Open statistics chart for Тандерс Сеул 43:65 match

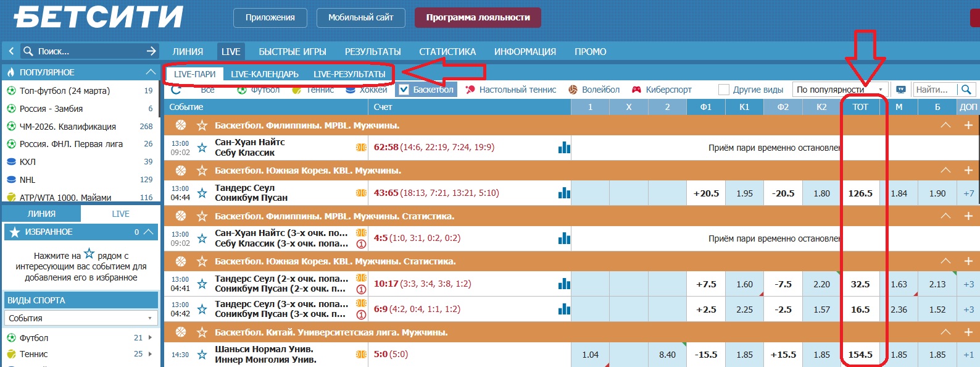point(564,193)
